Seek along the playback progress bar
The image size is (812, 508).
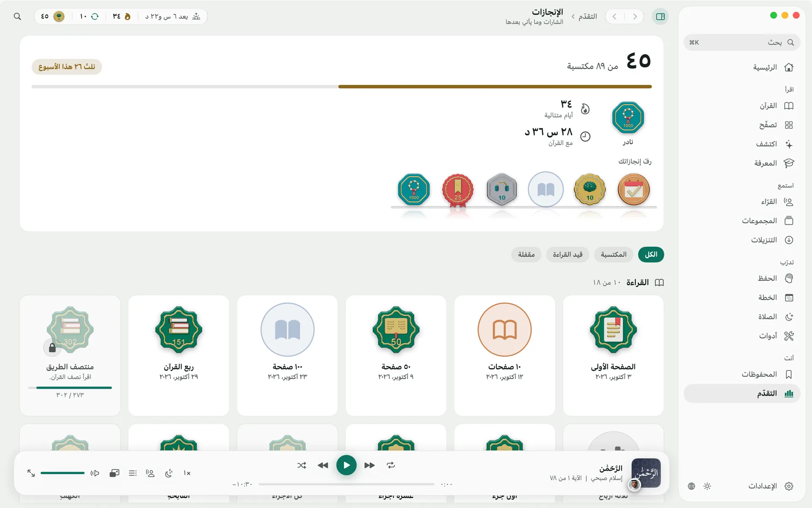pos(346,484)
